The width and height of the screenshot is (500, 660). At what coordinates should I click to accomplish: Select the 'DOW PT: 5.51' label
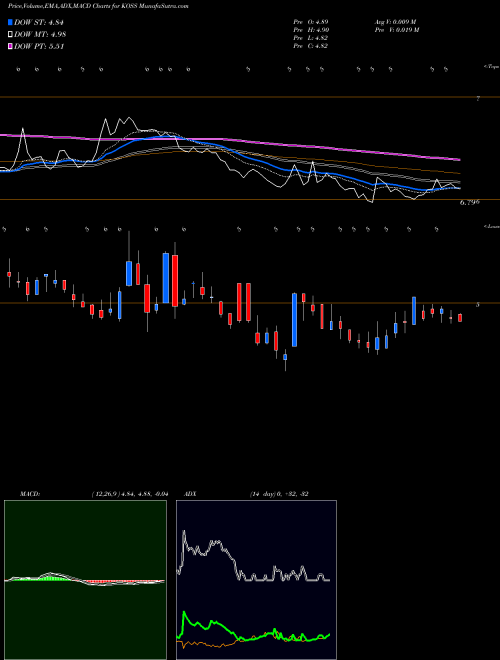[x=39, y=46]
